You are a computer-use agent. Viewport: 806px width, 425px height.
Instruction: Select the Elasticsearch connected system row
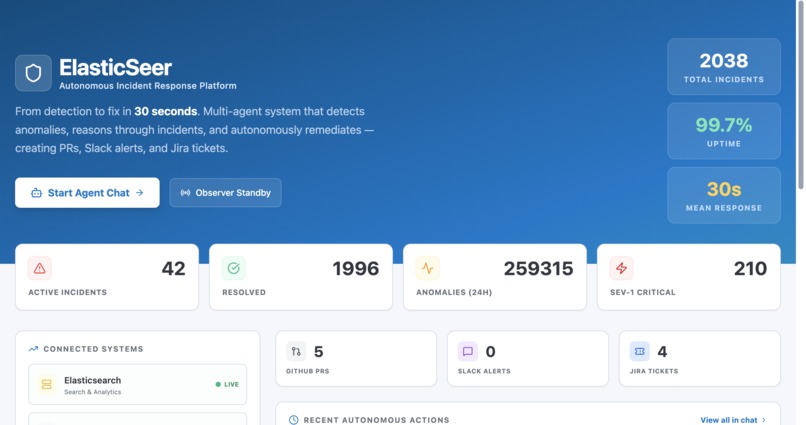click(x=138, y=384)
